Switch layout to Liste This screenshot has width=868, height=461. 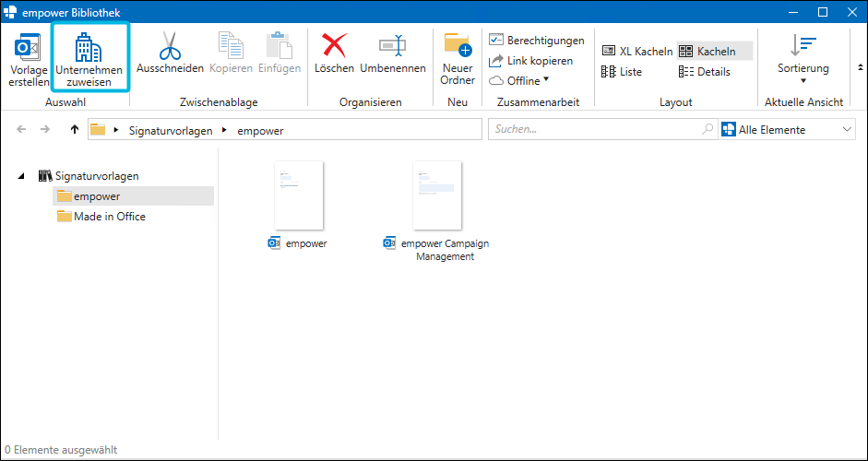[622, 72]
